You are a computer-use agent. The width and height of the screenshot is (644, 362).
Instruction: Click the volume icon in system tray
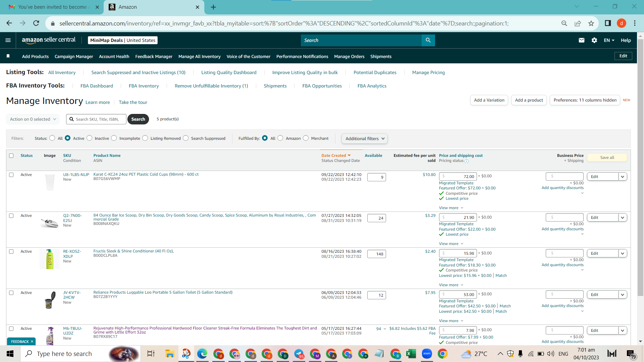pos(550,354)
